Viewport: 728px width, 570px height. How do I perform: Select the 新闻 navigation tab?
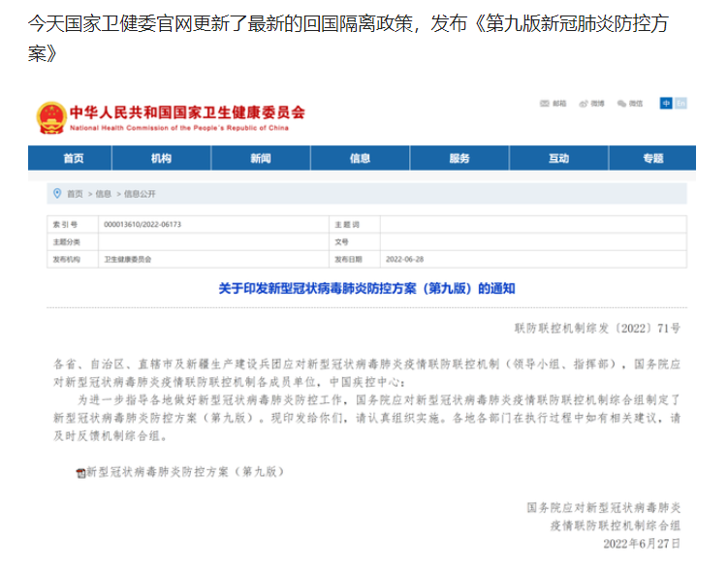[x=260, y=158]
